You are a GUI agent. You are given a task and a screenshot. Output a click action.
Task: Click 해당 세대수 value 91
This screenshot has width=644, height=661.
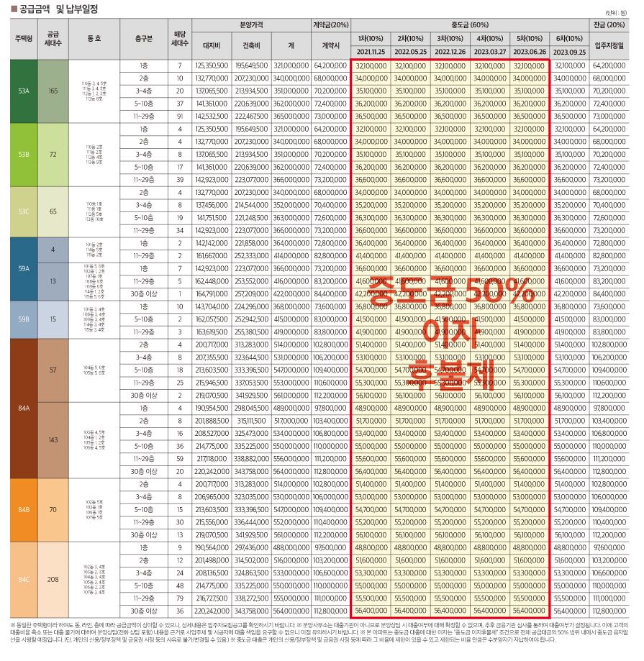tap(180, 117)
